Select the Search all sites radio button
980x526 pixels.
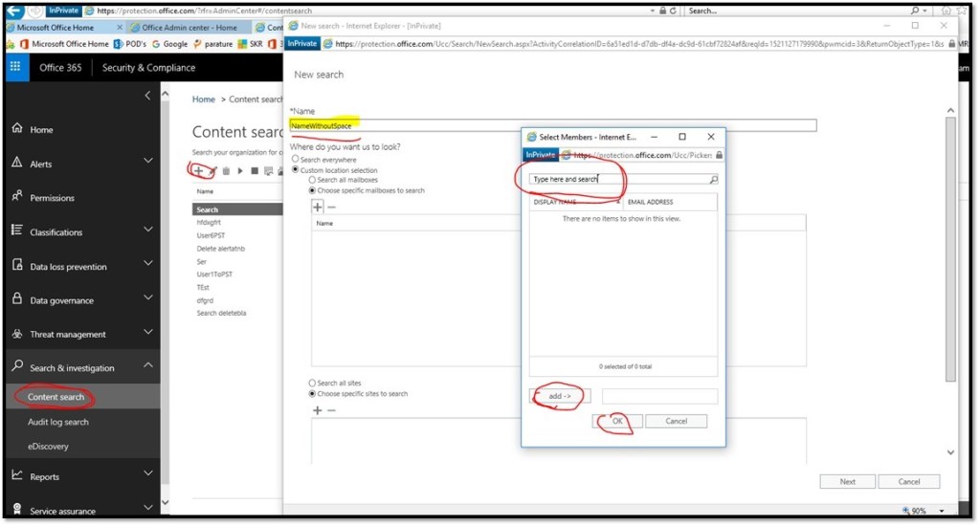312,384
